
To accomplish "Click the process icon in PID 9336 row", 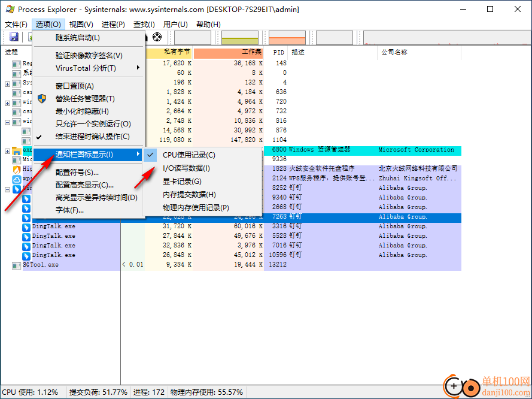I will [x=17, y=159].
